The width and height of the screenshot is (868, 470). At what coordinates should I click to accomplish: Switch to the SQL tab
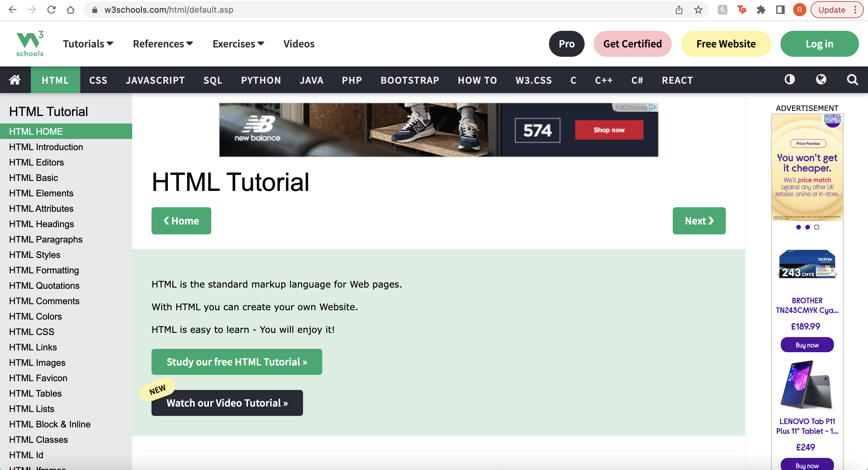click(213, 80)
